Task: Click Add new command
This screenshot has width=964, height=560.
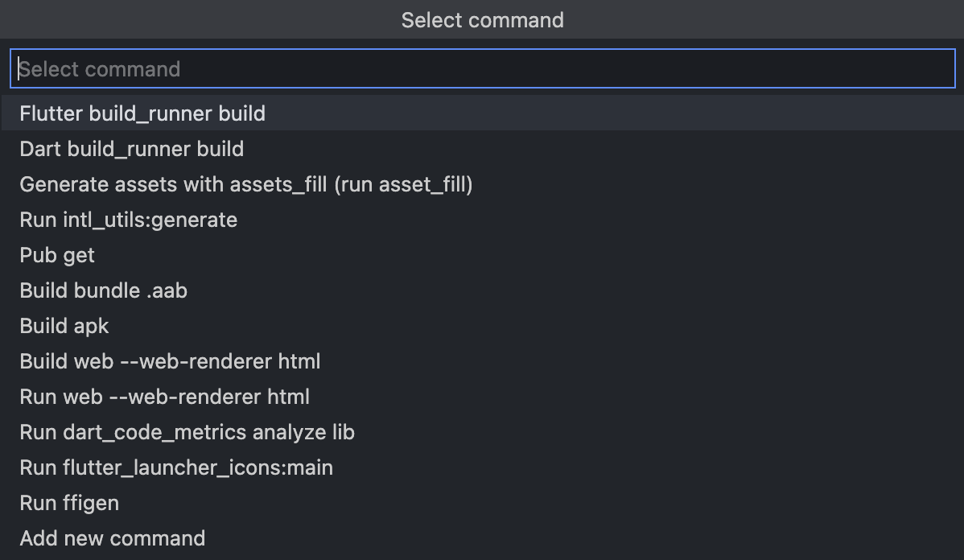Action: [x=113, y=538]
